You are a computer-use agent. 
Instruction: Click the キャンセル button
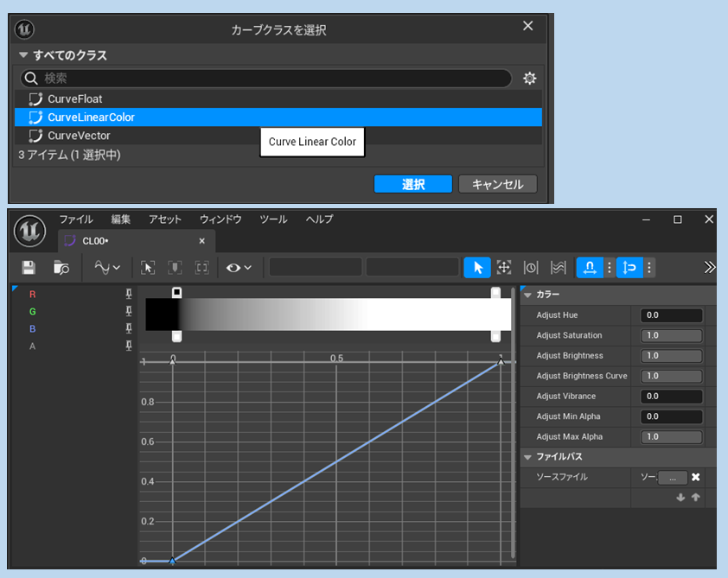[x=497, y=184]
